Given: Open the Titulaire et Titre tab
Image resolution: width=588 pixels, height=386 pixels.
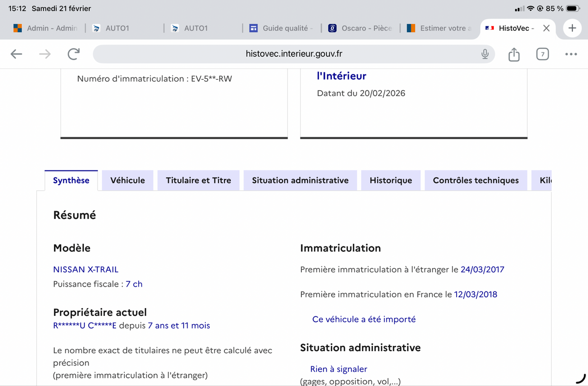Looking at the screenshot, I should coord(198,180).
